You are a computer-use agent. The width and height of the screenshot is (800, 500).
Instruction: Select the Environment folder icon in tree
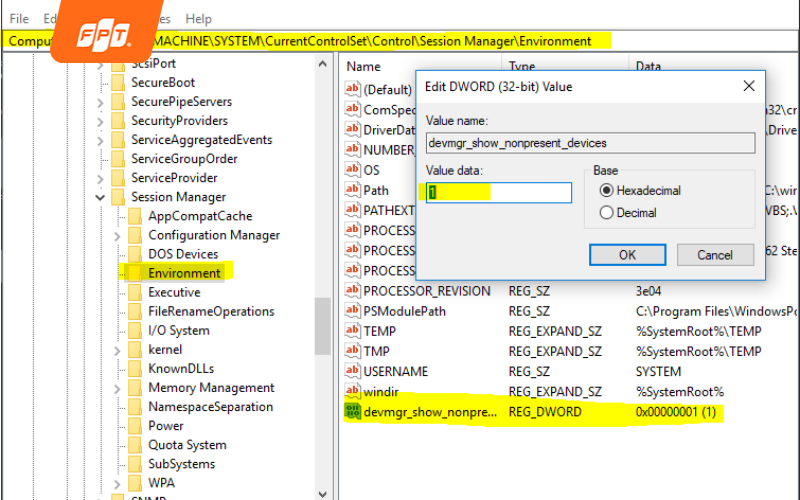(x=136, y=273)
